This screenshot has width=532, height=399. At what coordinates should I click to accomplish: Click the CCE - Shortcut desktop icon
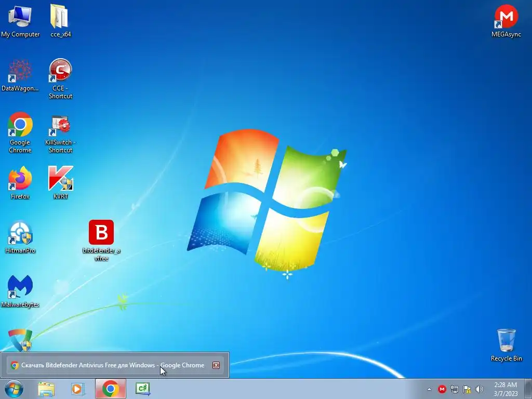pos(60,79)
